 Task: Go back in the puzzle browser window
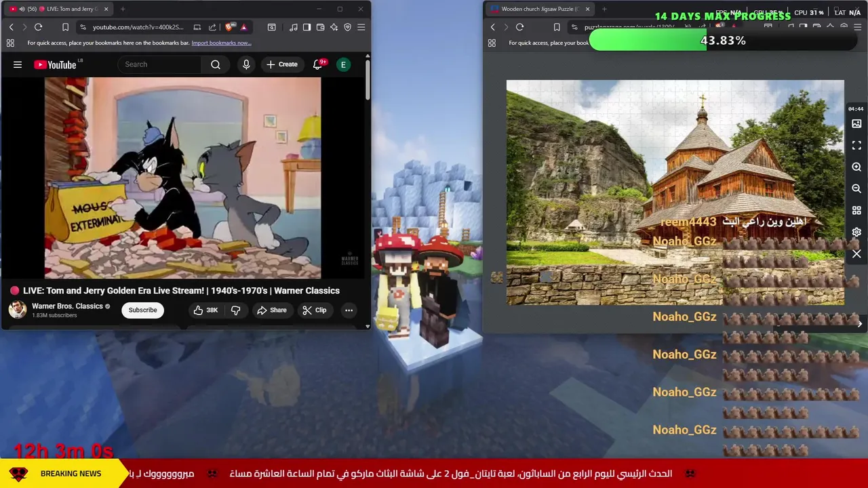click(x=492, y=27)
